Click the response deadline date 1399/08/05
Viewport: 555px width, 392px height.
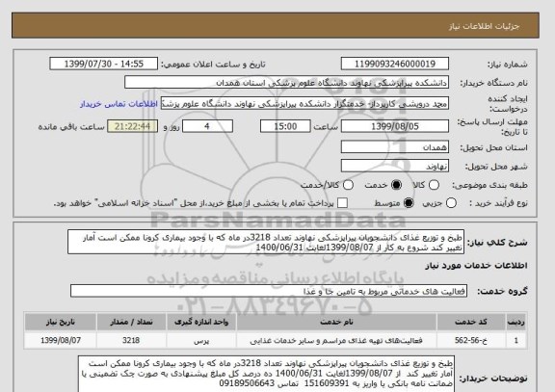click(395, 126)
